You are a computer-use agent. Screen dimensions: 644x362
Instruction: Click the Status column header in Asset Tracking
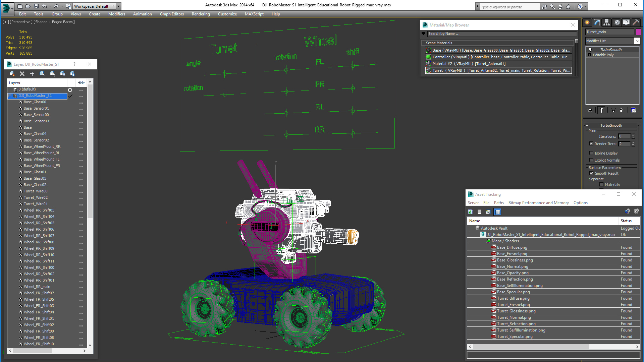coord(629,221)
